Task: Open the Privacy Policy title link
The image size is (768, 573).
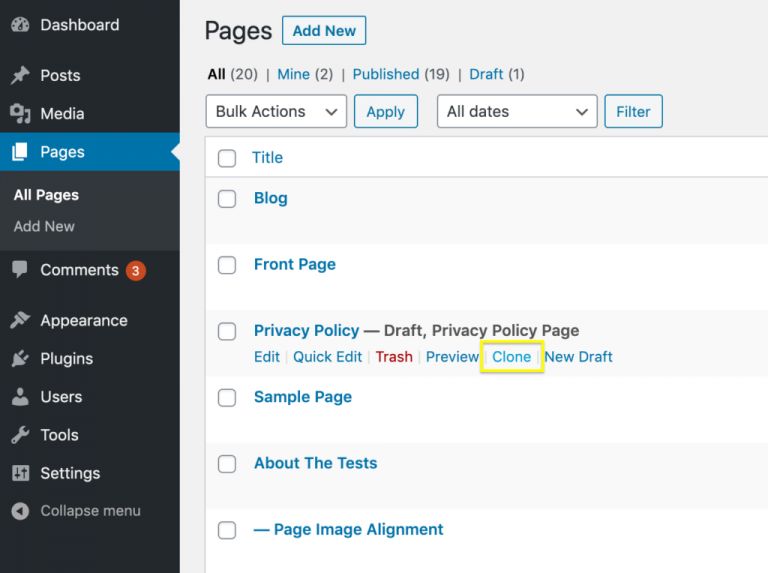Action: (307, 331)
